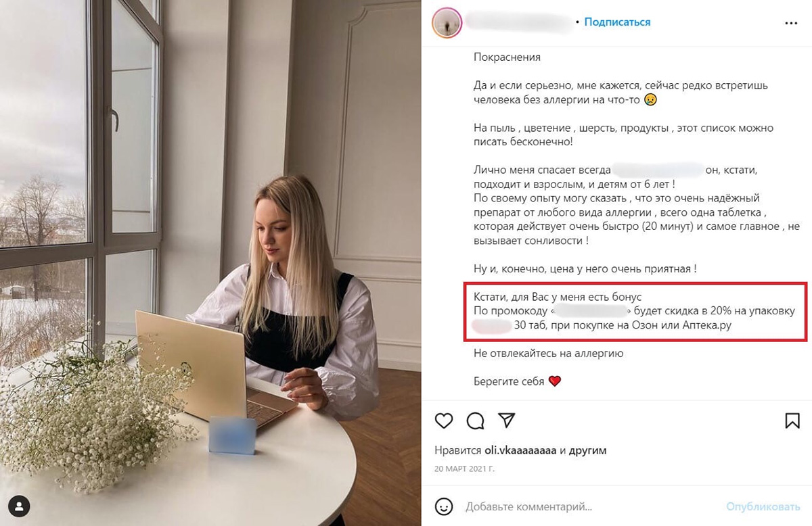Share the post with the paper plane icon
Viewport: 812px width, 526px height.
click(507, 421)
